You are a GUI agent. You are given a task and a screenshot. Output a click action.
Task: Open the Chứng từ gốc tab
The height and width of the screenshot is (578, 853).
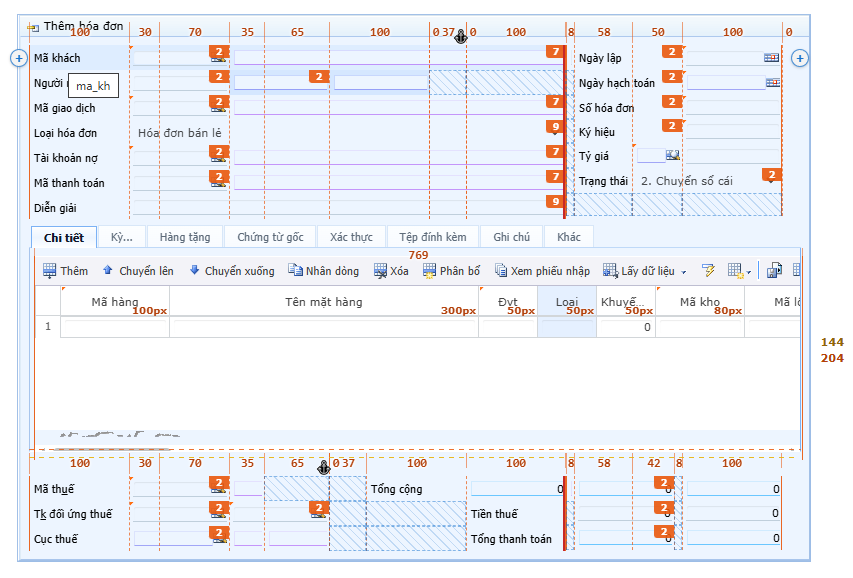pos(270,237)
